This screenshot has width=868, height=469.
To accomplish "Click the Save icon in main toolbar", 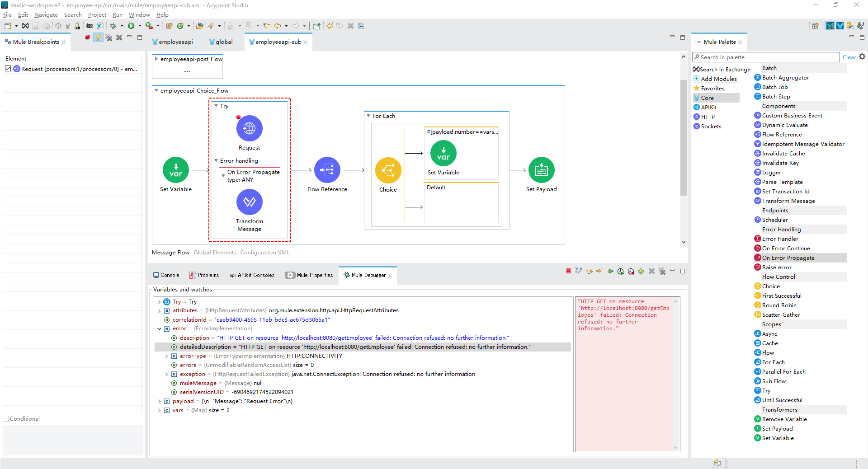I will [36, 26].
